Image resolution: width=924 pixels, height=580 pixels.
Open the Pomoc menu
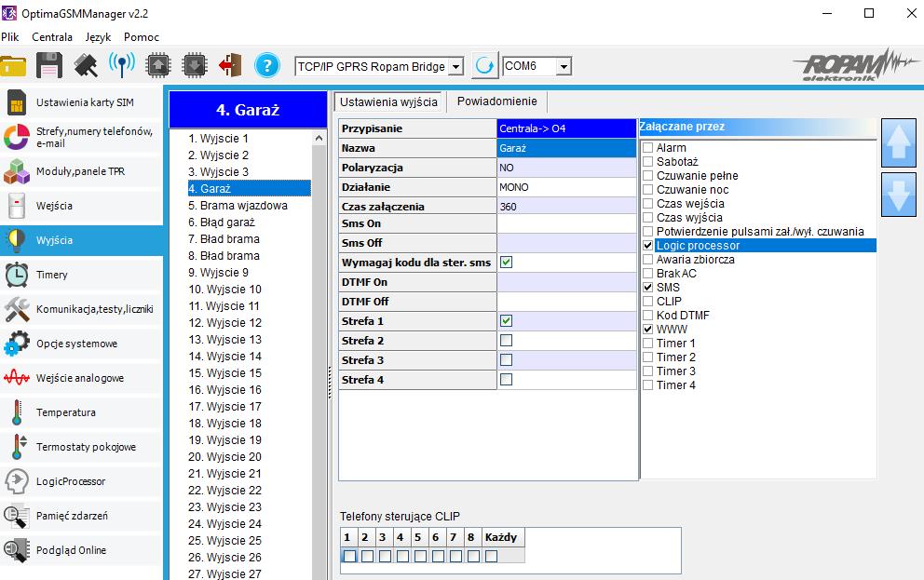[142, 37]
